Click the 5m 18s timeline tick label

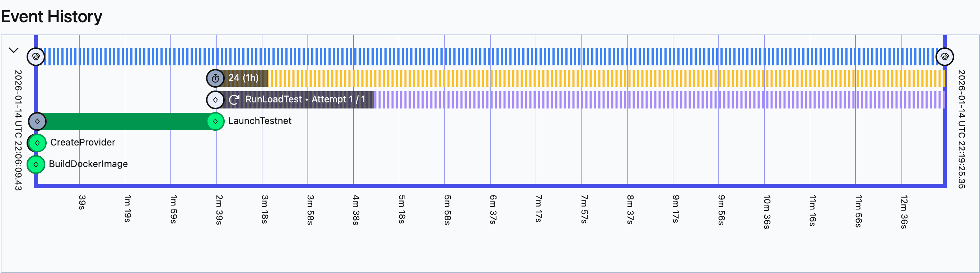pos(402,209)
